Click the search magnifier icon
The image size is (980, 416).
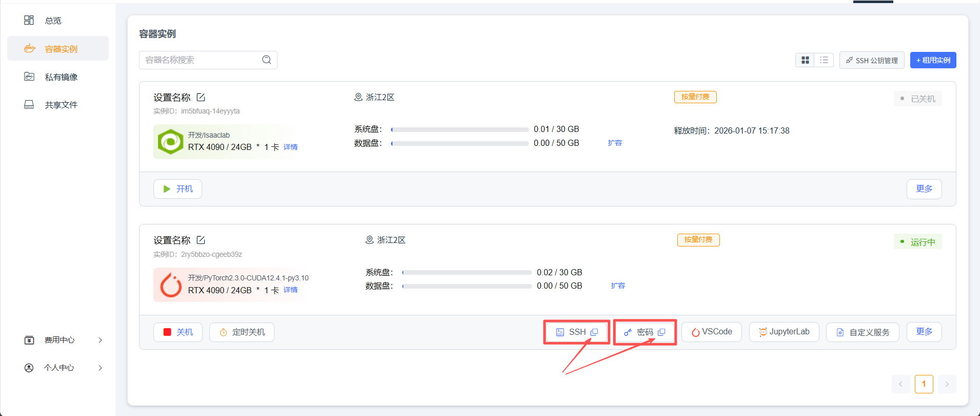coord(266,60)
